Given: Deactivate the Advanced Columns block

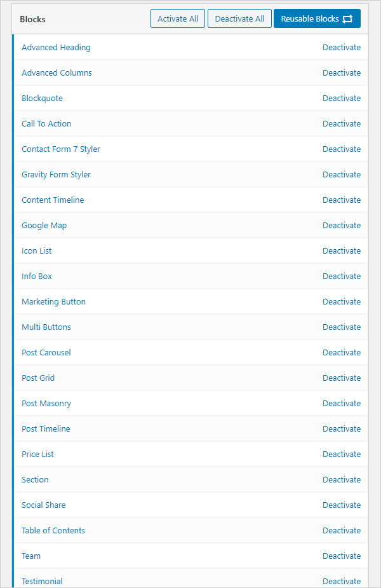Looking at the screenshot, I should [x=341, y=73].
